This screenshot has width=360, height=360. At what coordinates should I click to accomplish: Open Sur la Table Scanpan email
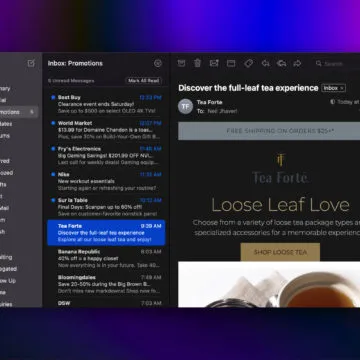click(x=106, y=207)
